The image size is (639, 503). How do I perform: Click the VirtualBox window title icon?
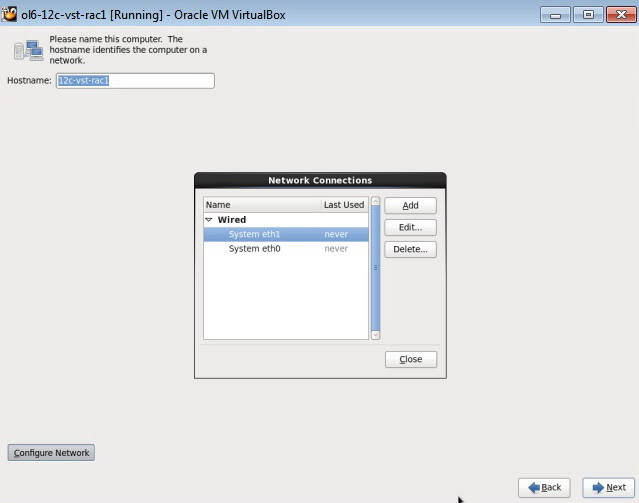pyautogui.click(x=9, y=14)
